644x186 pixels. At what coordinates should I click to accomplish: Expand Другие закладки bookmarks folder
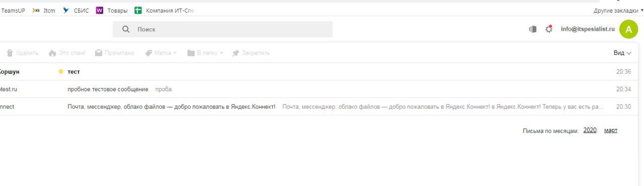click(618, 11)
